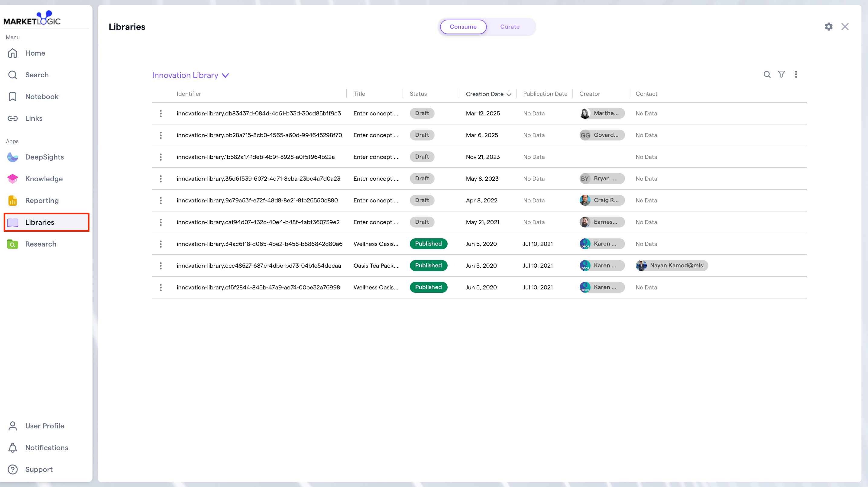Close the Libraries panel
Screen dimensions: 868x487
(x=845, y=27)
